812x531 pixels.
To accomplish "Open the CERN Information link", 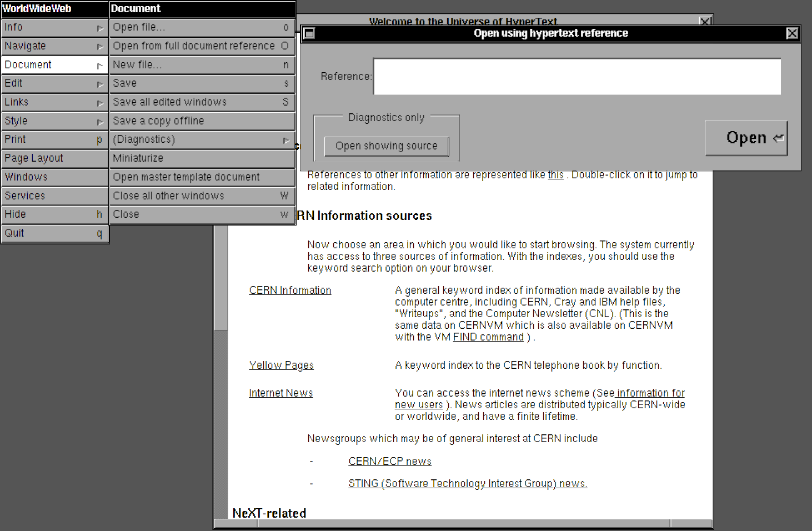I will 290,290.
